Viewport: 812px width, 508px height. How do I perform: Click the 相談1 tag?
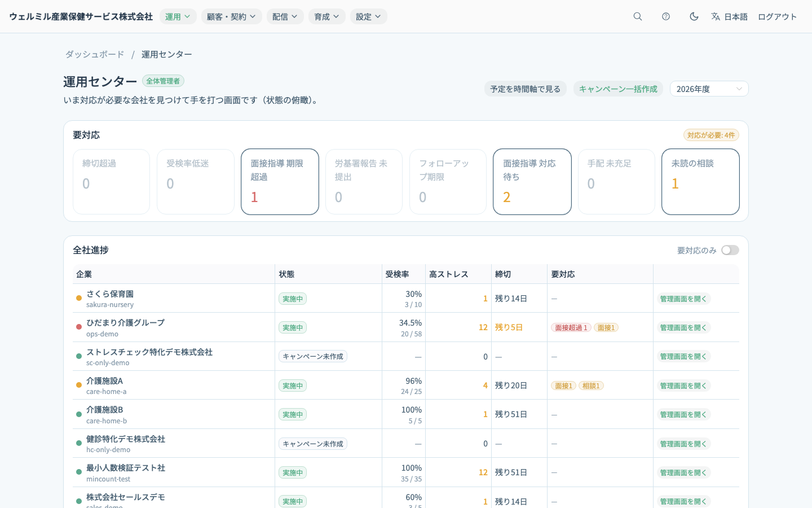coord(591,386)
